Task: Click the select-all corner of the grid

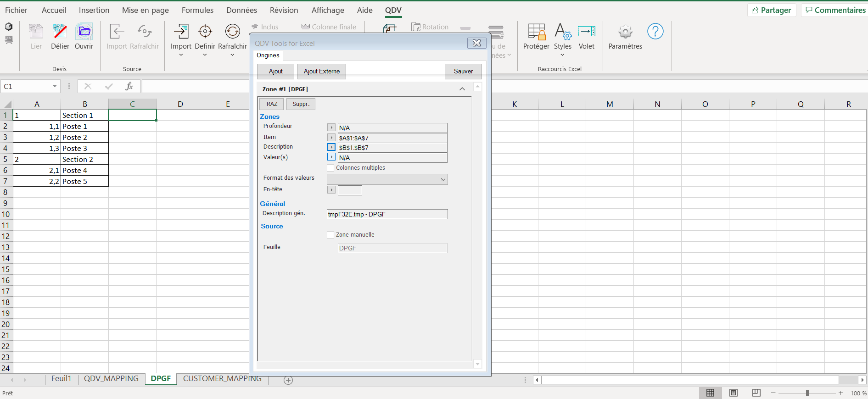Action: click(7, 104)
